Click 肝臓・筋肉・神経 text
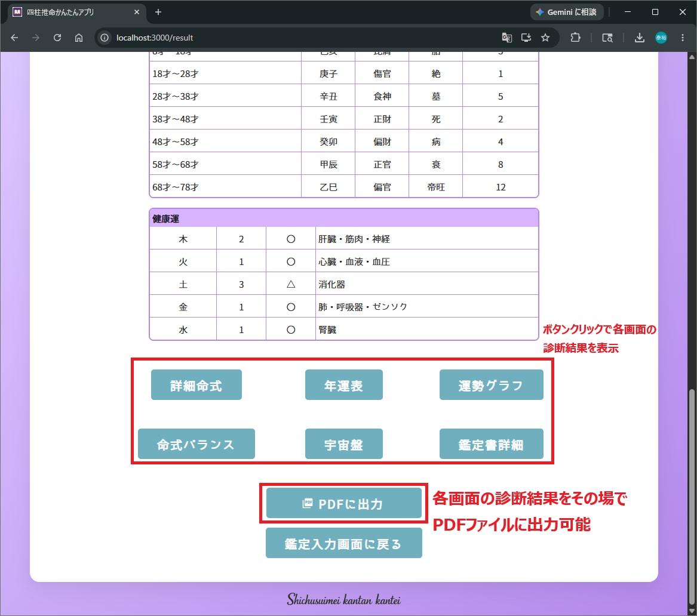Viewport: 697px width, 616px height. click(x=354, y=239)
